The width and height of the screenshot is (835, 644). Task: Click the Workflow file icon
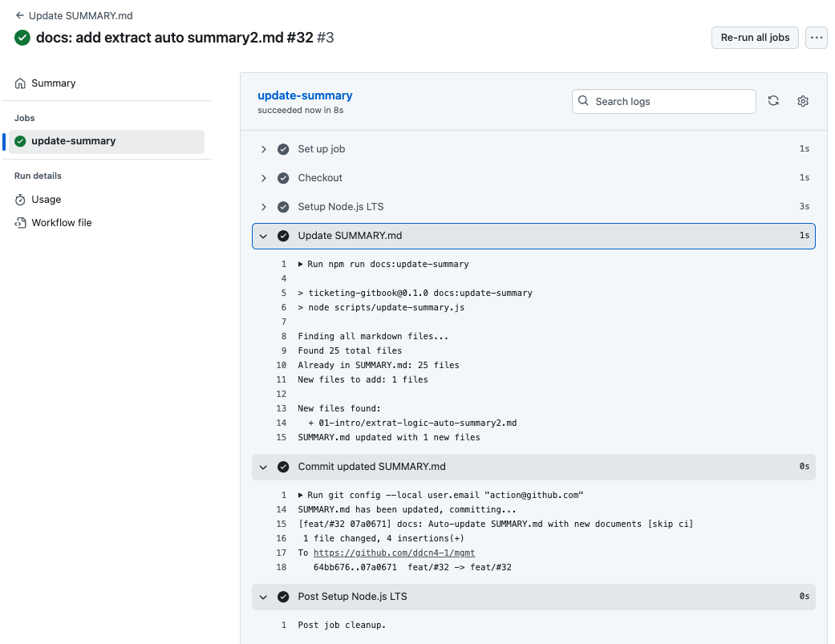pos(21,223)
